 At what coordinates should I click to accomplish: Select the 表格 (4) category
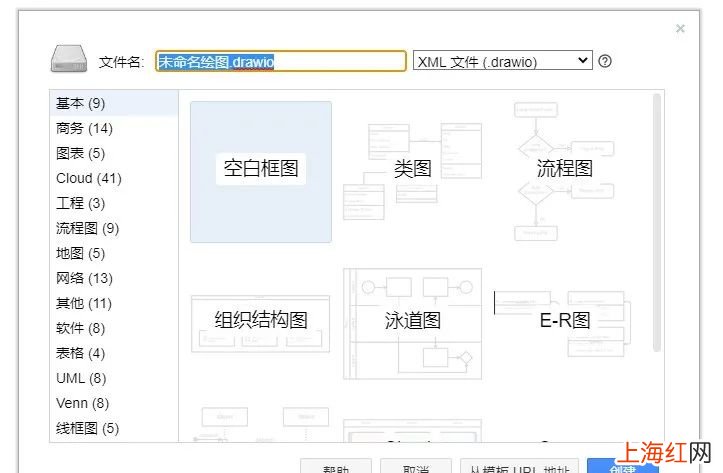(x=114, y=353)
